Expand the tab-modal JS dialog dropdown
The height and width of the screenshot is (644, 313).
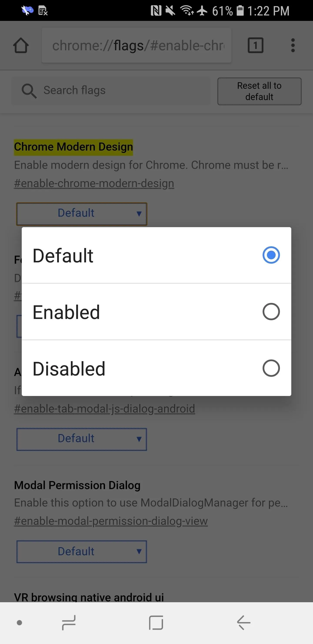click(x=82, y=439)
